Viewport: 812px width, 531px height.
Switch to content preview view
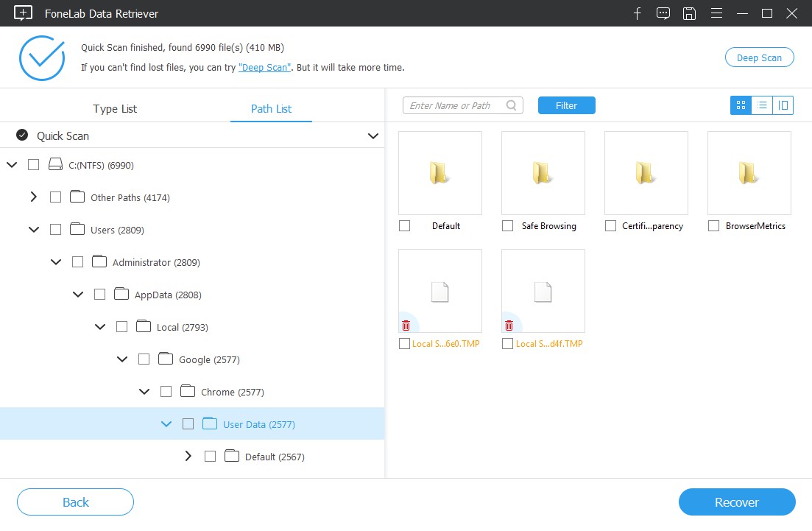tap(783, 105)
